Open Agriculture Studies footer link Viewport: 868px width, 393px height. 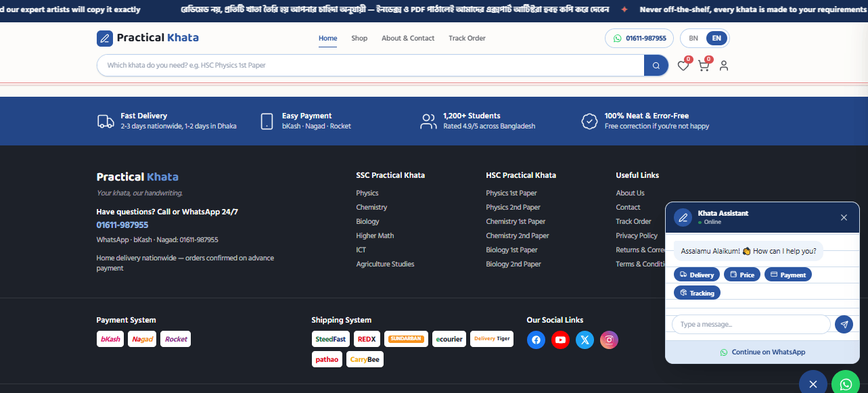coord(385,264)
